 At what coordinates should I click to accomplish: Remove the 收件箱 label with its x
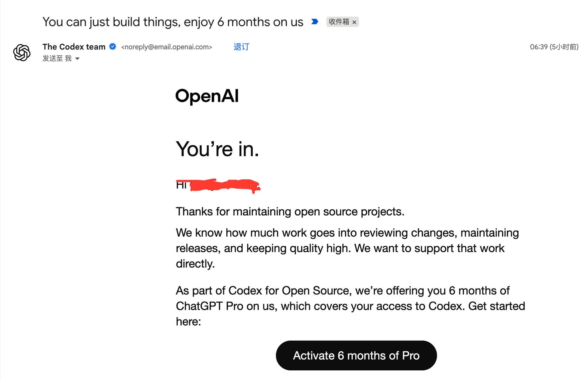354,22
